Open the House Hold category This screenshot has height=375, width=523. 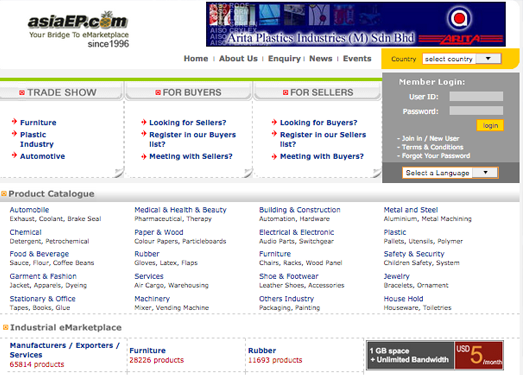tap(403, 299)
